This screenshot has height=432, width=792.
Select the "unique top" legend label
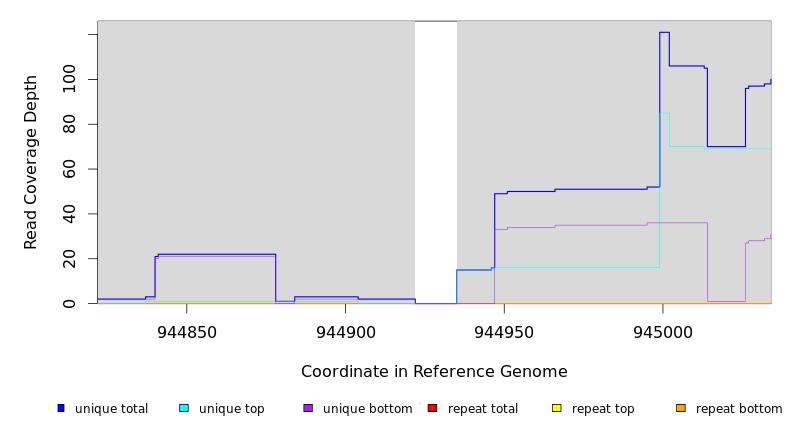pos(232,409)
